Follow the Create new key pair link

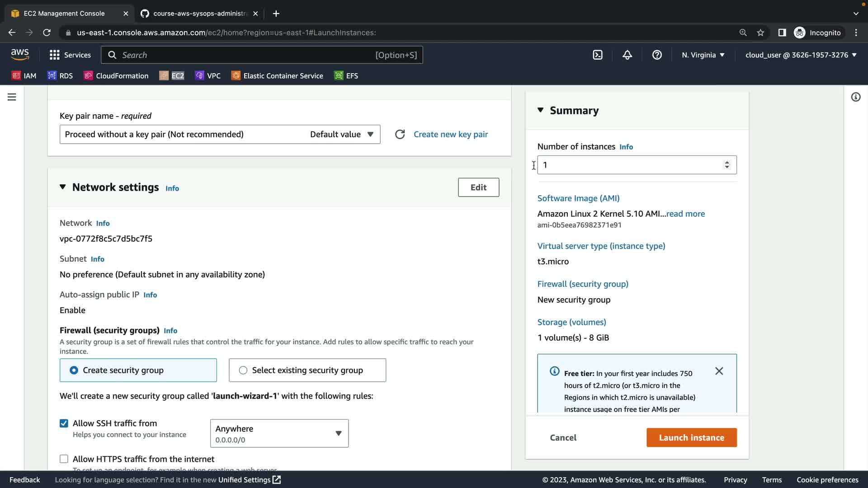point(450,134)
